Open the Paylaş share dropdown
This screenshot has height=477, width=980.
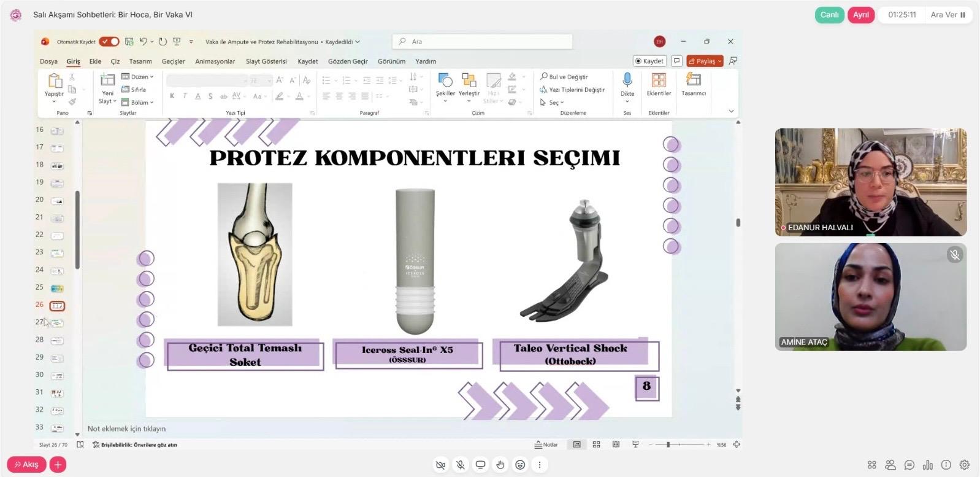[705, 61]
